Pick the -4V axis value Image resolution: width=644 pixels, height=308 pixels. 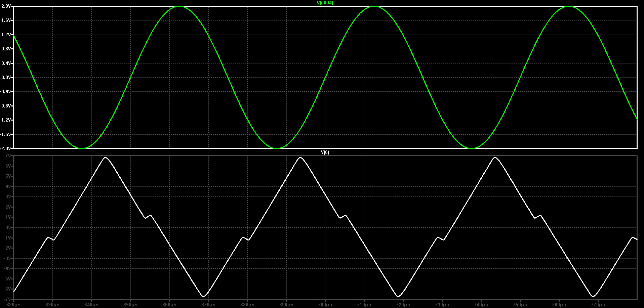pos(7,268)
